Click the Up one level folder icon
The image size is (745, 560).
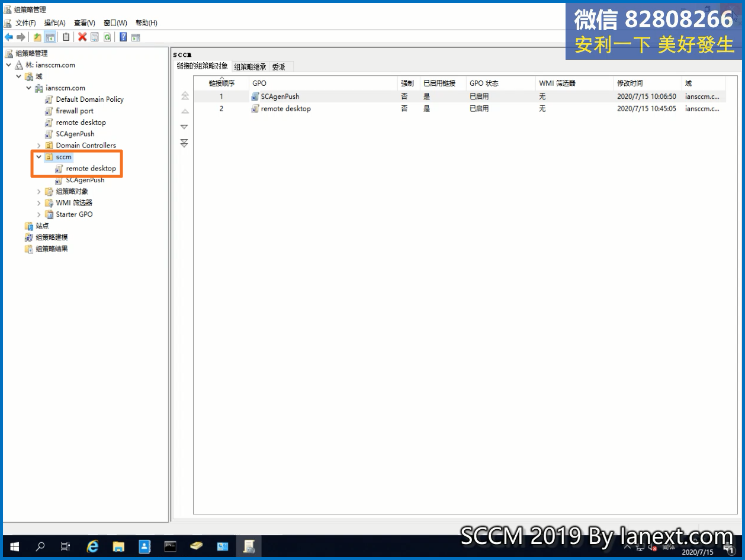[37, 37]
